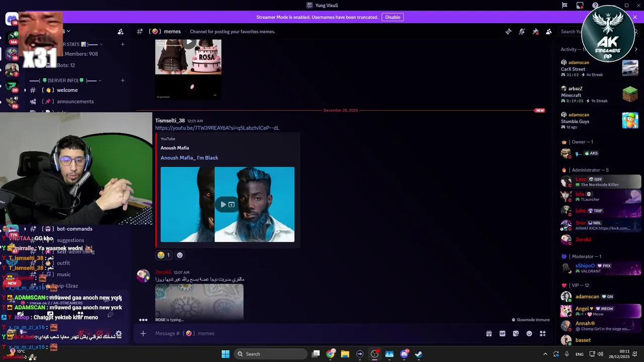Add a reaction to Tismselti_38 message
Screen dimensions: 644x362
click(x=180, y=255)
